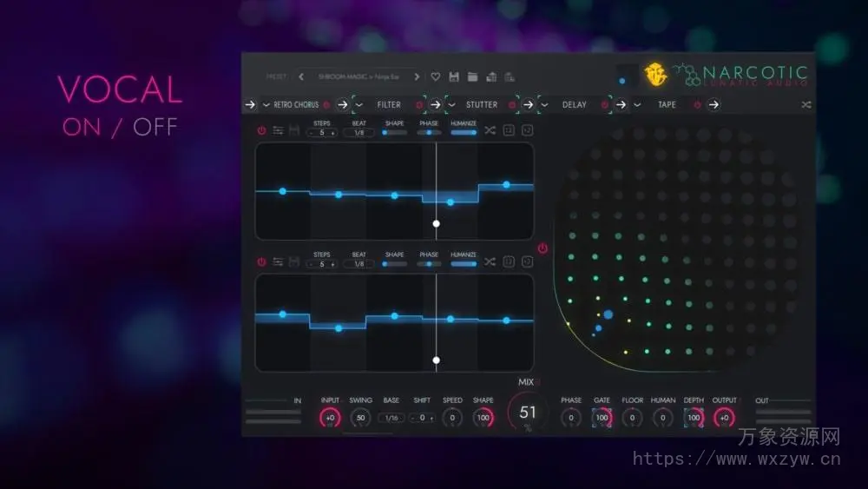Save the upper sequencer pattern
This screenshot has width=868, height=489.
(294, 130)
